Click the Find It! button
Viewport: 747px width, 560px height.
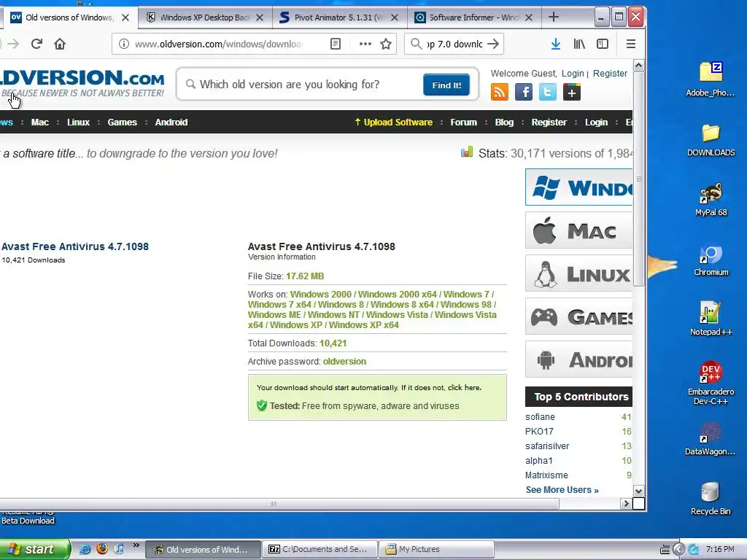pos(446,85)
